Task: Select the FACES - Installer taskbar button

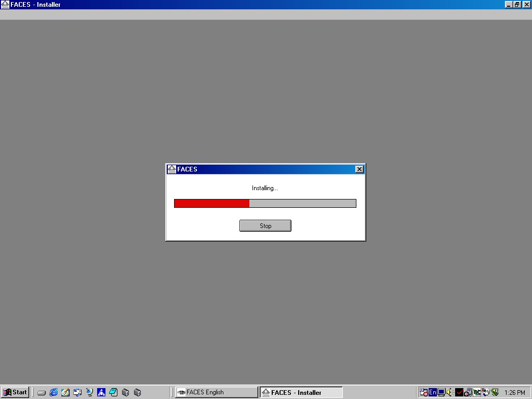Action: tap(301, 392)
